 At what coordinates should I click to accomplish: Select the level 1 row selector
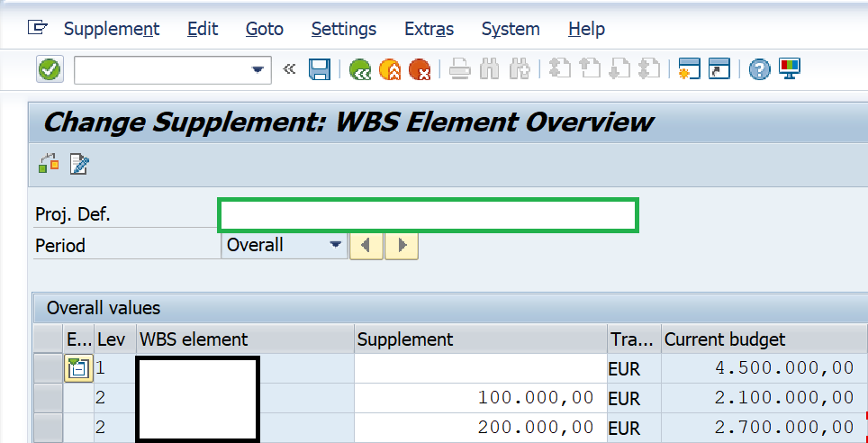(x=48, y=369)
